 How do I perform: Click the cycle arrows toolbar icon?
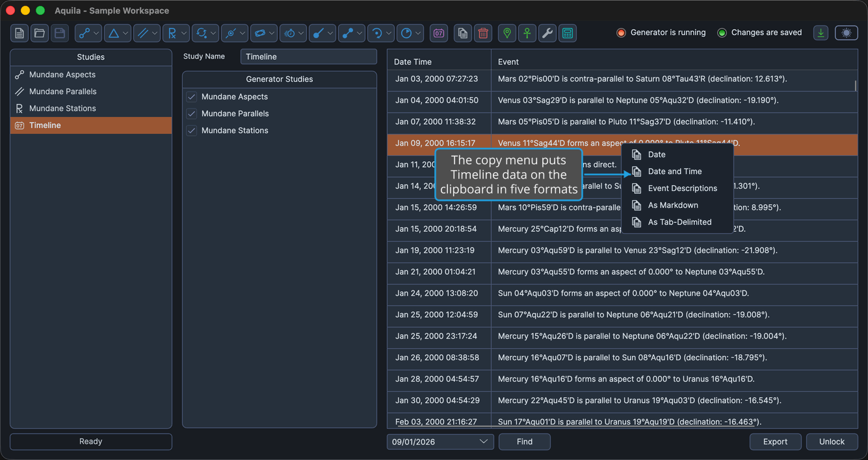(x=201, y=33)
